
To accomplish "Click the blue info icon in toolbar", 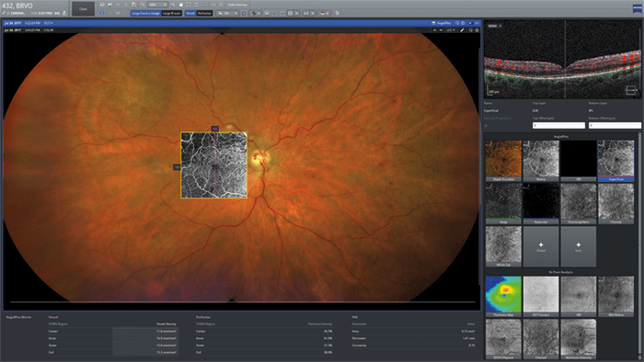I will click(x=102, y=13).
